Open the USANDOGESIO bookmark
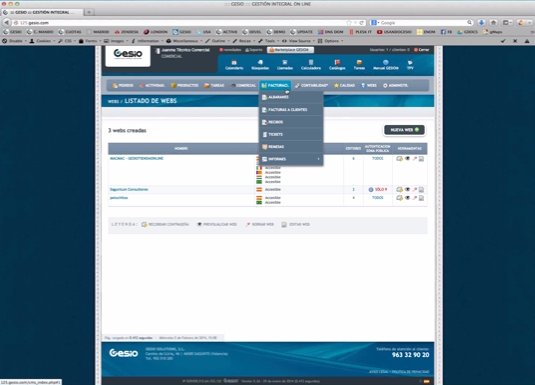This screenshot has width=535, height=385. pos(394,32)
